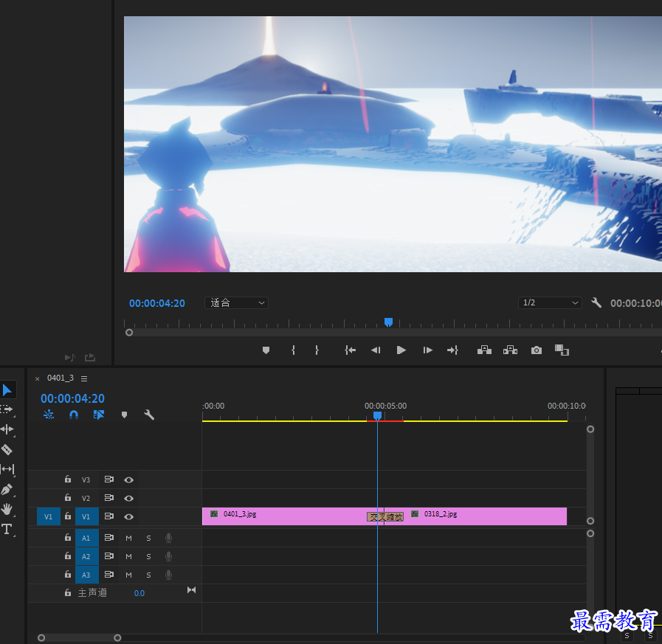Solo track A2

[x=148, y=557]
